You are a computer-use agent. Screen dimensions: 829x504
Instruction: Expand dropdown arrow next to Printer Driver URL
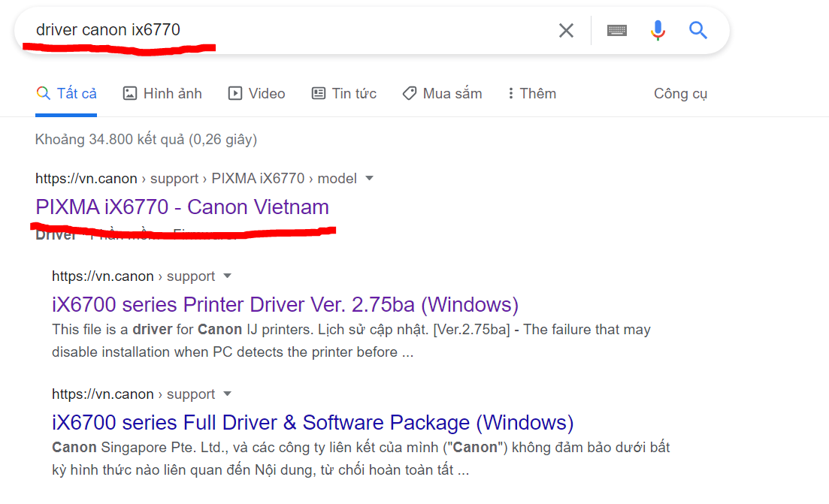tap(228, 276)
